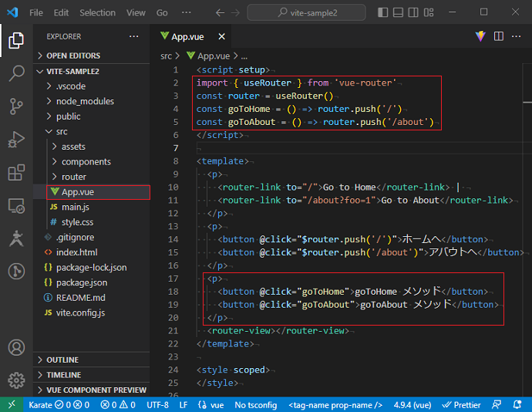Expand the components folder
This screenshot has width=532, height=412.
click(x=92, y=162)
